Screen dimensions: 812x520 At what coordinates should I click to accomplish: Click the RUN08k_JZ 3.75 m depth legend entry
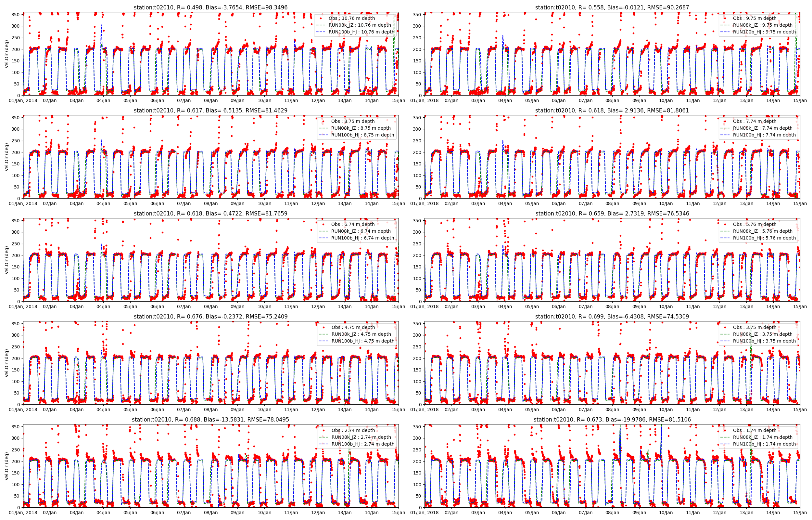click(762, 334)
